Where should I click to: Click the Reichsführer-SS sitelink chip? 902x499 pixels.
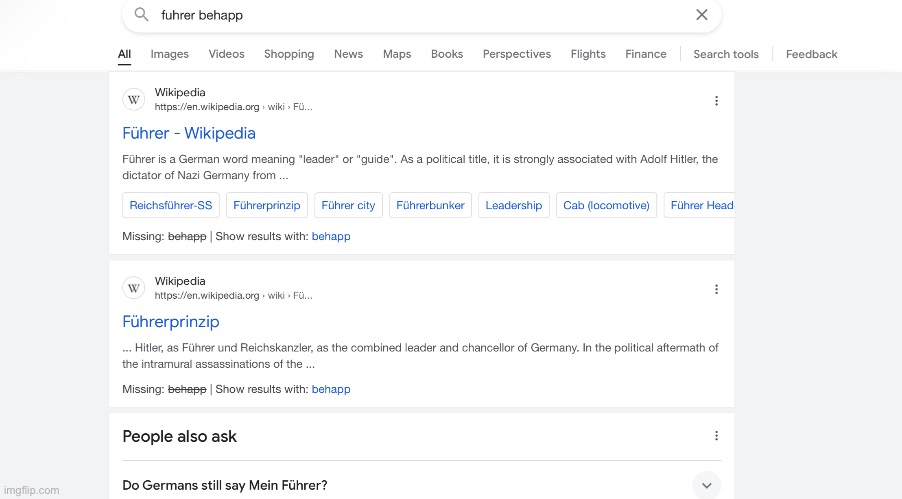pos(171,205)
